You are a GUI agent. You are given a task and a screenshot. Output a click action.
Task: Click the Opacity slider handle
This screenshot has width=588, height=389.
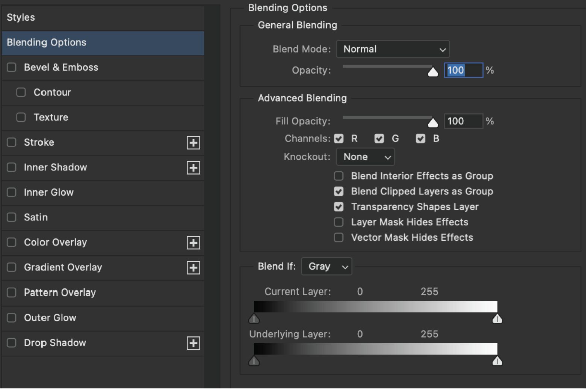coord(433,72)
